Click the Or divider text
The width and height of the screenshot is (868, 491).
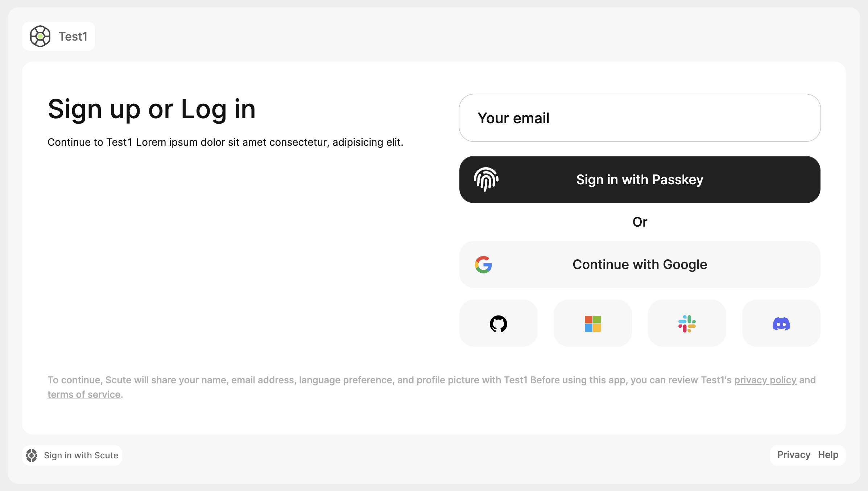640,222
